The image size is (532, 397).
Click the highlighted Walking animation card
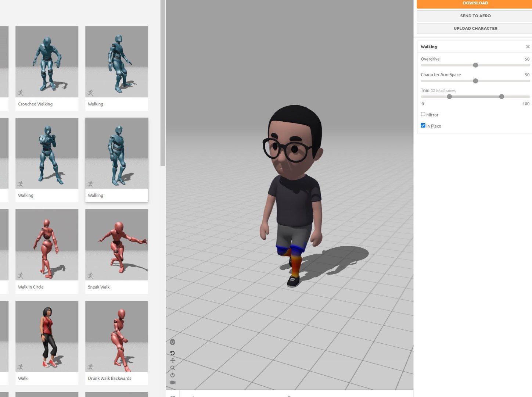(x=116, y=160)
